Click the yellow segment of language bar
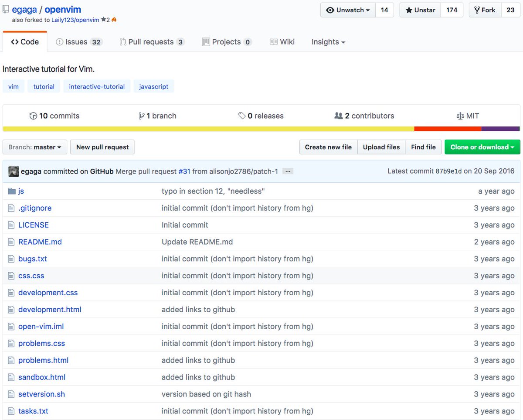The image size is (523, 420). [x=208, y=129]
